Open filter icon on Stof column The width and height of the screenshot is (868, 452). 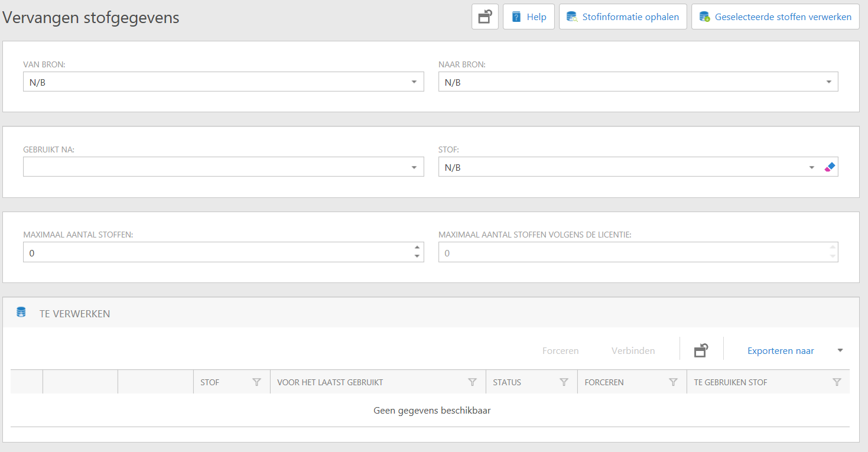point(256,382)
